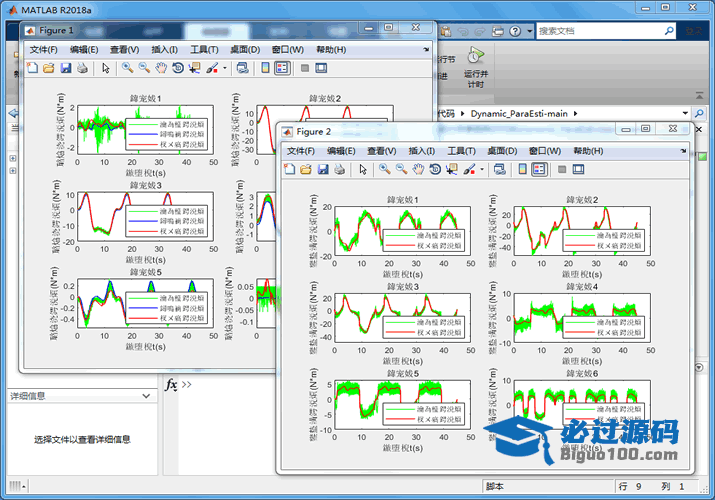Click the fx function browser icon
Image resolution: width=715 pixels, height=500 pixels.
click(x=171, y=385)
